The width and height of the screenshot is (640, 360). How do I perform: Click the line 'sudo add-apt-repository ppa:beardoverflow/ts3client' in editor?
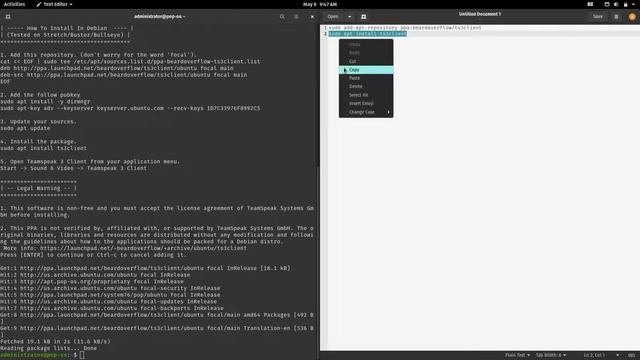coord(405,28)
